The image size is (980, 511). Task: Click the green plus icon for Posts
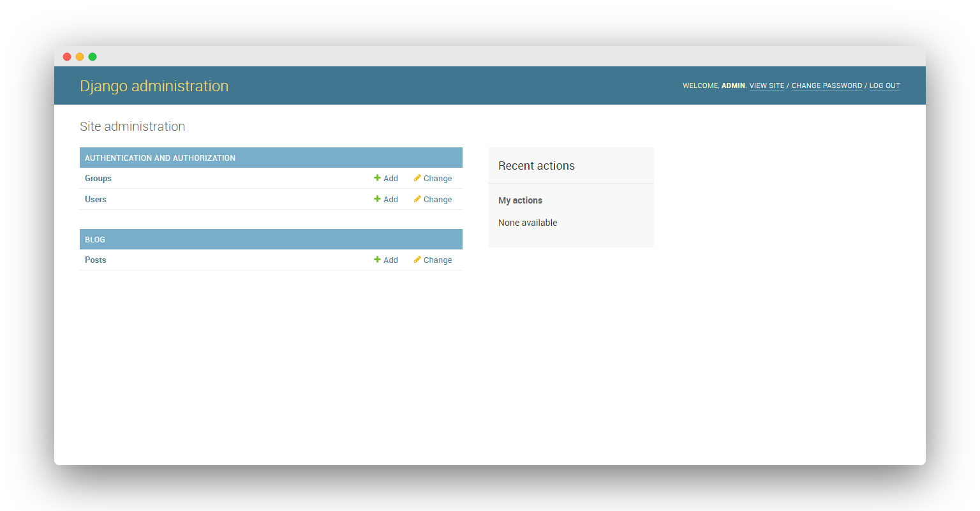click(x=377, y=260)
